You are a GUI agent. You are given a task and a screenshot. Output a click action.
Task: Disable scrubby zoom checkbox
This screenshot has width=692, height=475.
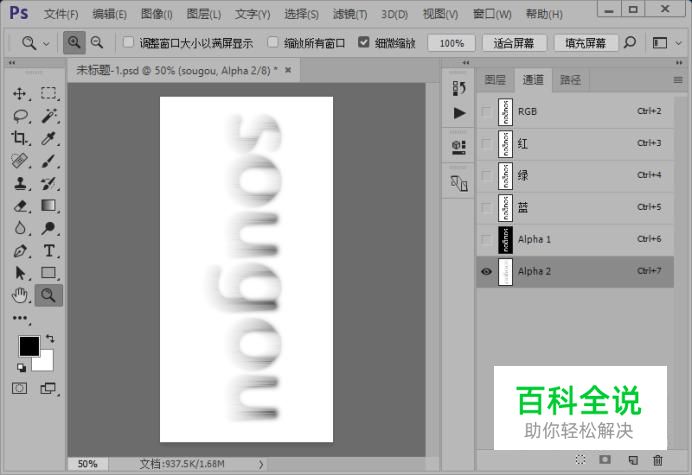pyautogui.click(x=364, y=42)
